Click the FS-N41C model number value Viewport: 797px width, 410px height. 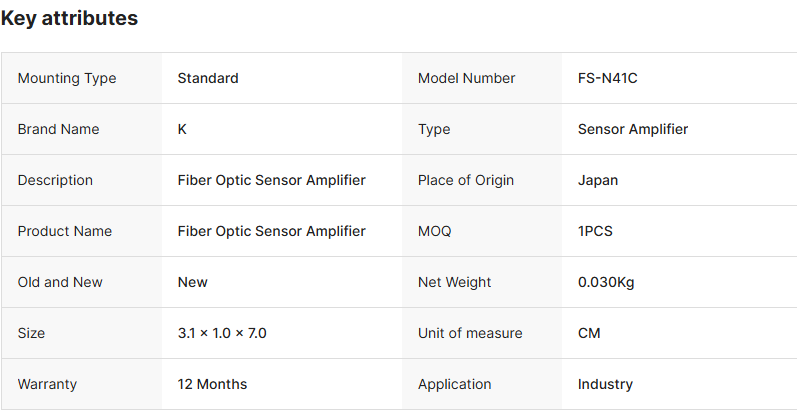[608, 78]
